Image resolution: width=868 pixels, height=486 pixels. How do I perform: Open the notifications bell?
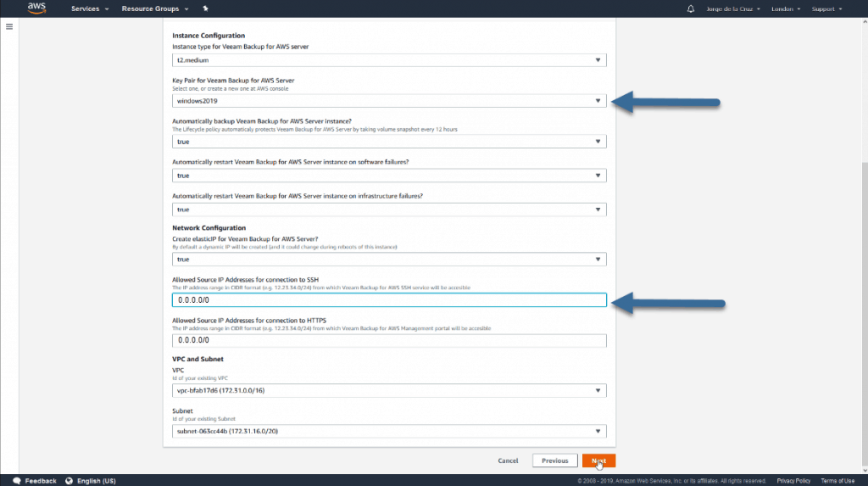tap(690, 8)
